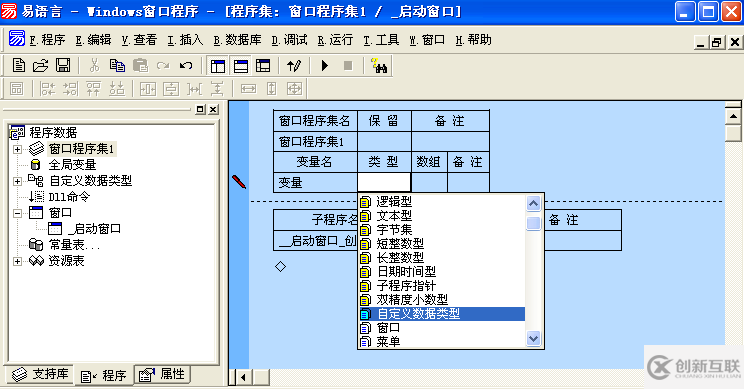Screen dimensions: 744x389
Task: Open the H.帮助 menu
Action: (473, 40)
